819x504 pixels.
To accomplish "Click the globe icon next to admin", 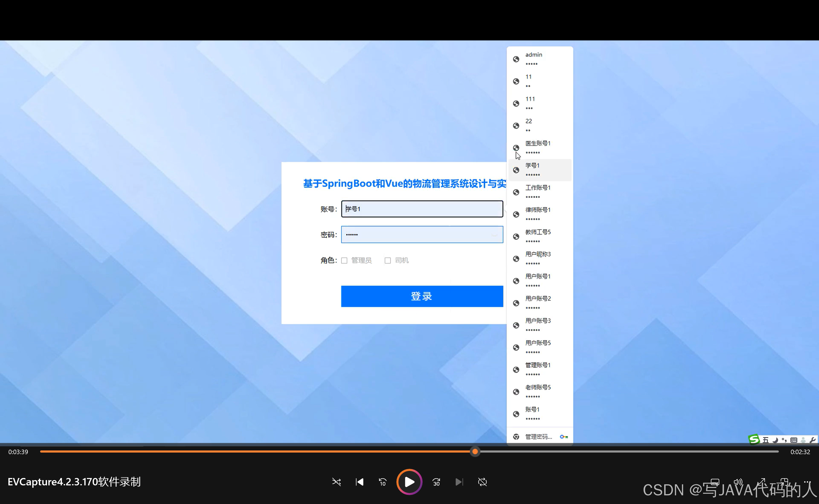I will pos(516,59).
